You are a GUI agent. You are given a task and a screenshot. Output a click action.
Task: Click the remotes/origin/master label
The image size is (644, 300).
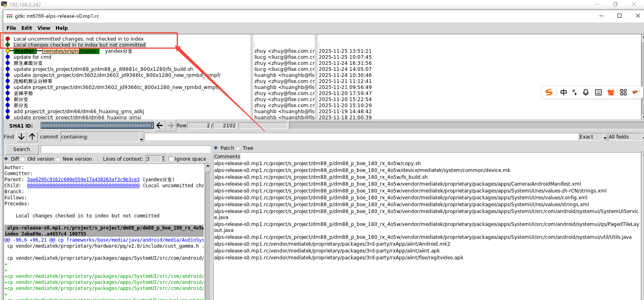click(x=70, y=51)
